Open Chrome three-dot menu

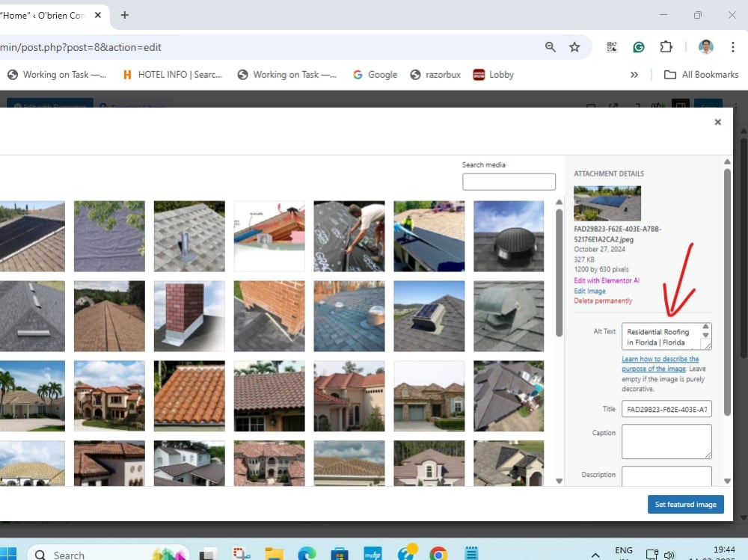pyautogui.click(x=733, y=47)
